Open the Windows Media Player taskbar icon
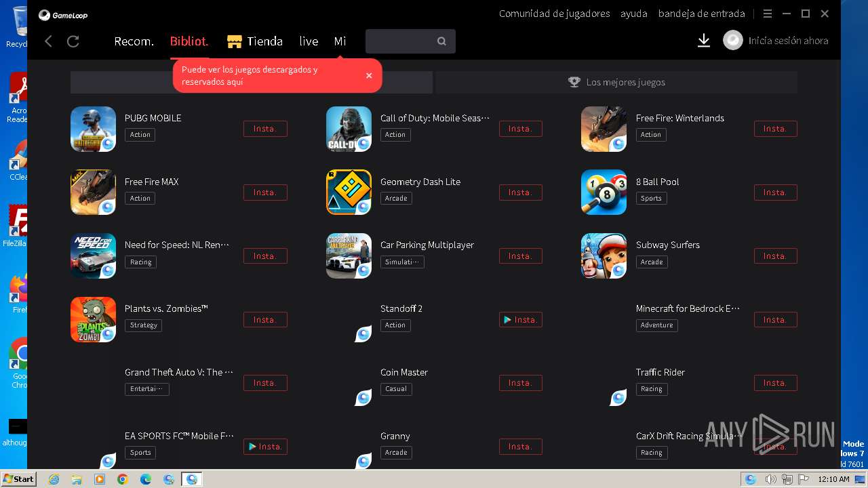Image resolution: width=868 pixels, height=488 pixels. 100,479
